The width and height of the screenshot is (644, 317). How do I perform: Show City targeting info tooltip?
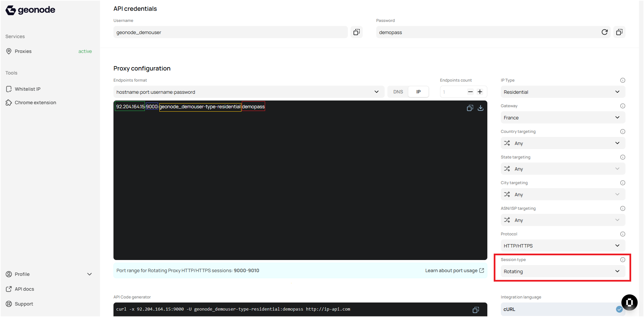point(623,183)
